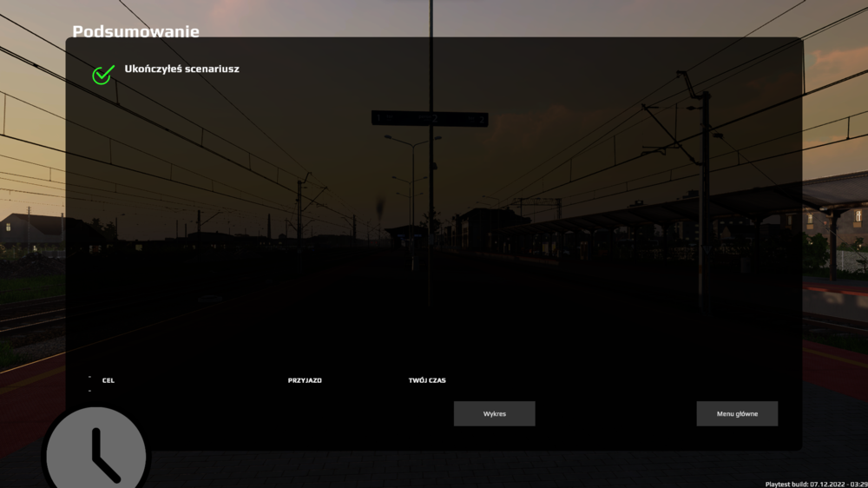
Task: Click the green scenario completed checkmark
Action: coord(103,74)
